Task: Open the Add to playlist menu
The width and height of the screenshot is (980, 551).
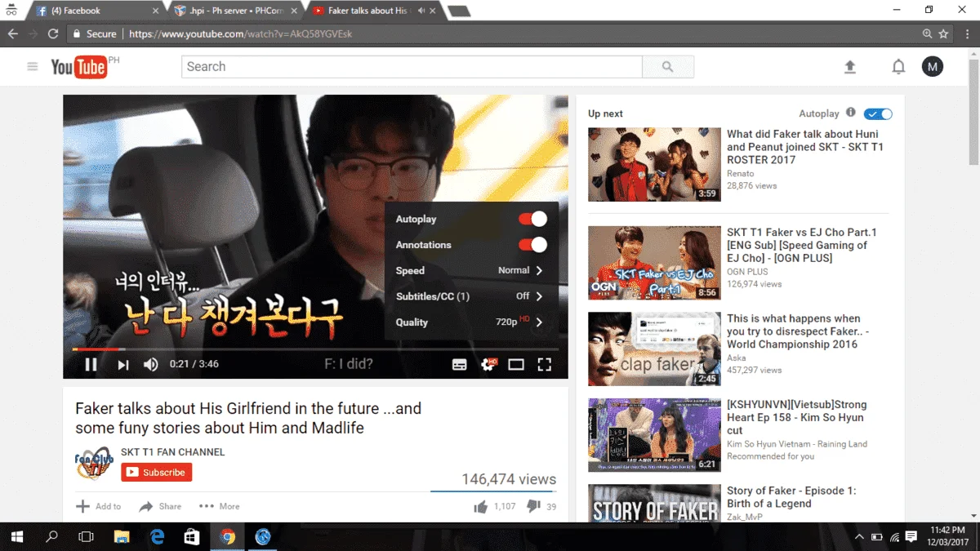Action: 98,506
